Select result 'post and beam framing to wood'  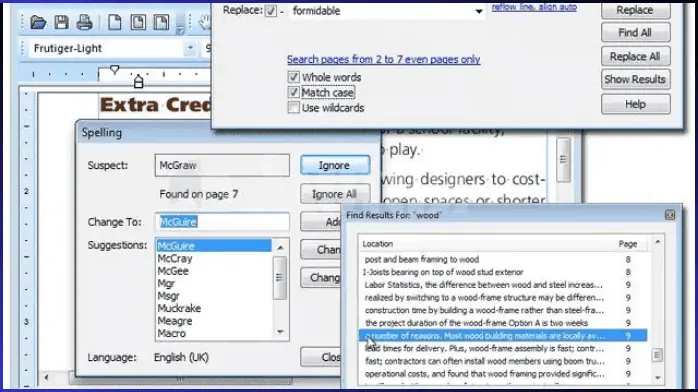click(x=503, y=259)
